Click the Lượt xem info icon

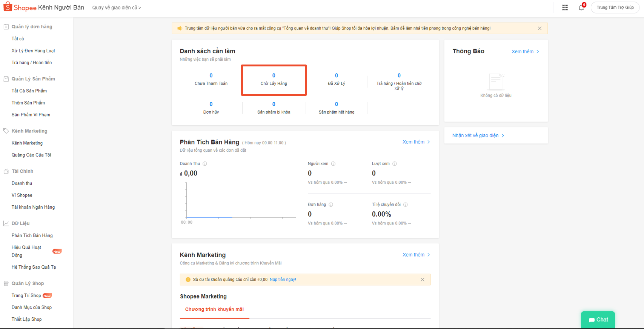tap(395, 164)
